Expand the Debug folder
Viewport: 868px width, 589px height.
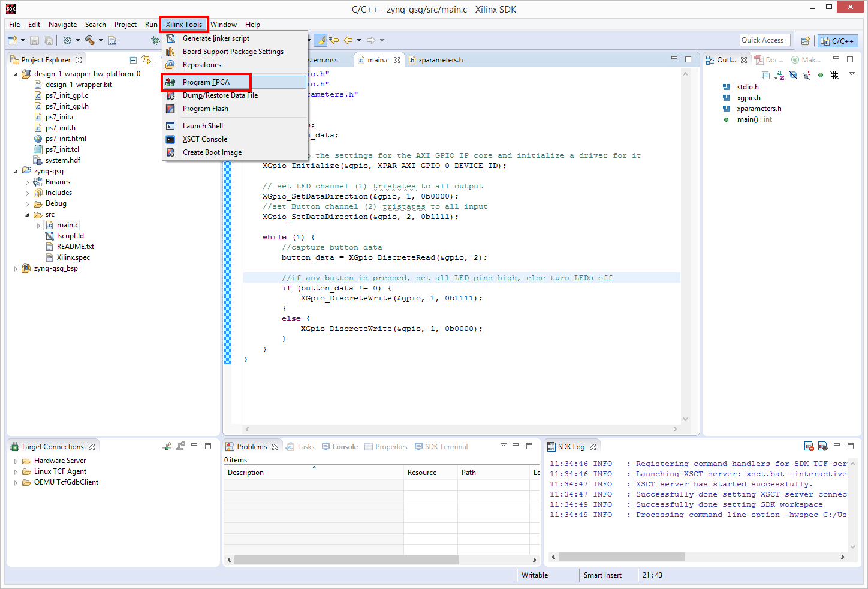tap(27, 203)
